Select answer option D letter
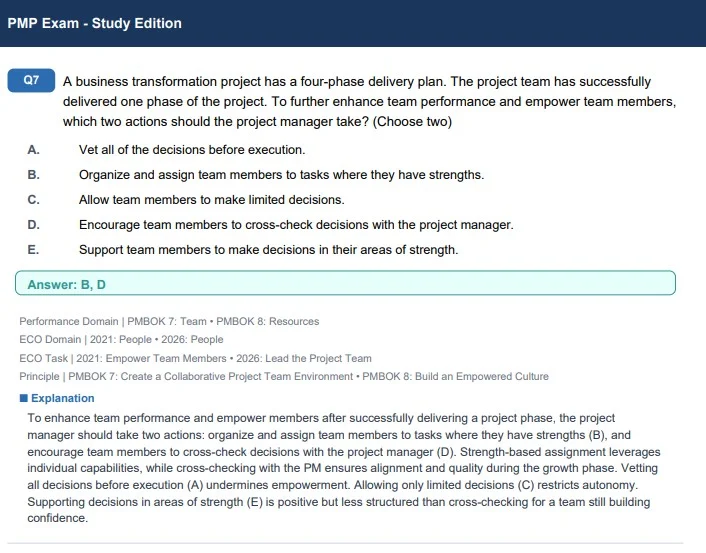Image resolution: width=706 pixels, height=553 pixels. coord(33,225)
